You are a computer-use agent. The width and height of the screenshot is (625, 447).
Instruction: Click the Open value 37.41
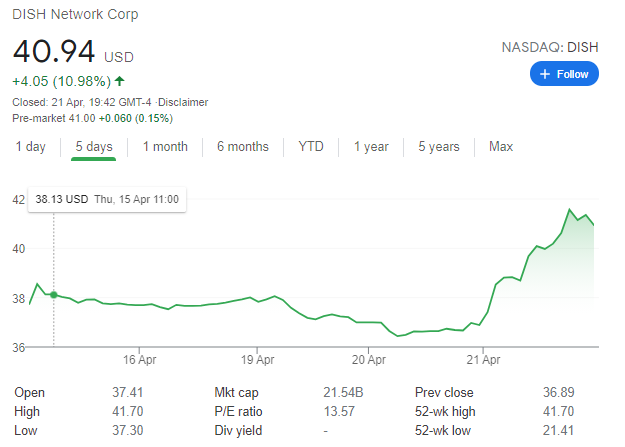tap(128, 392)
